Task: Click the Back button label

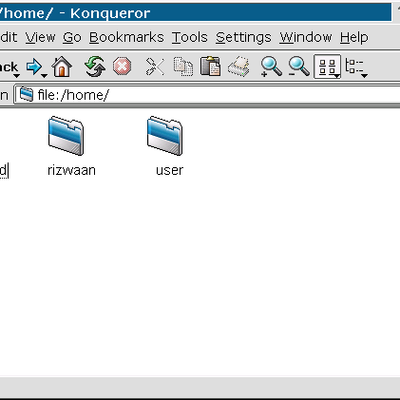Action: (9, 67)
